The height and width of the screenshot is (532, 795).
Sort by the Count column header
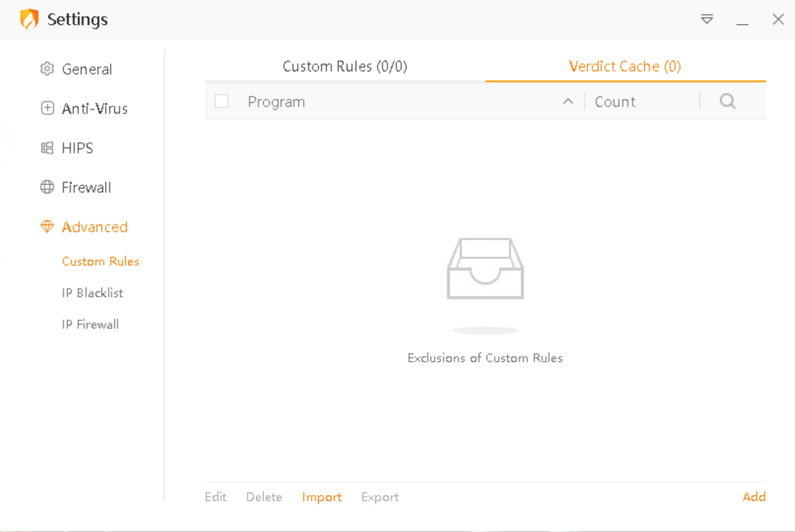[x=615, y=102]
